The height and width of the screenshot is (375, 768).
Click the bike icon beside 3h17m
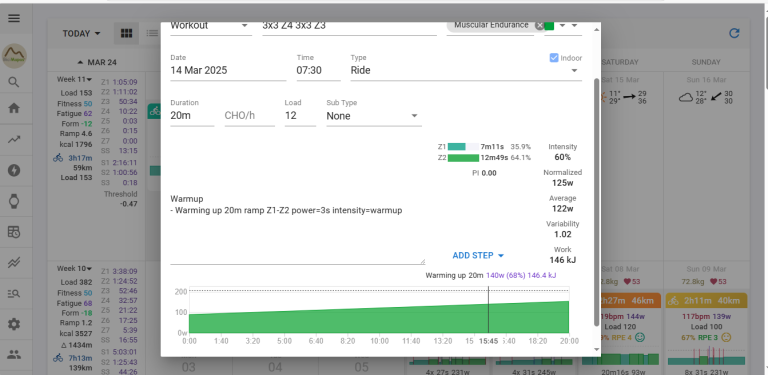[58, 158]
